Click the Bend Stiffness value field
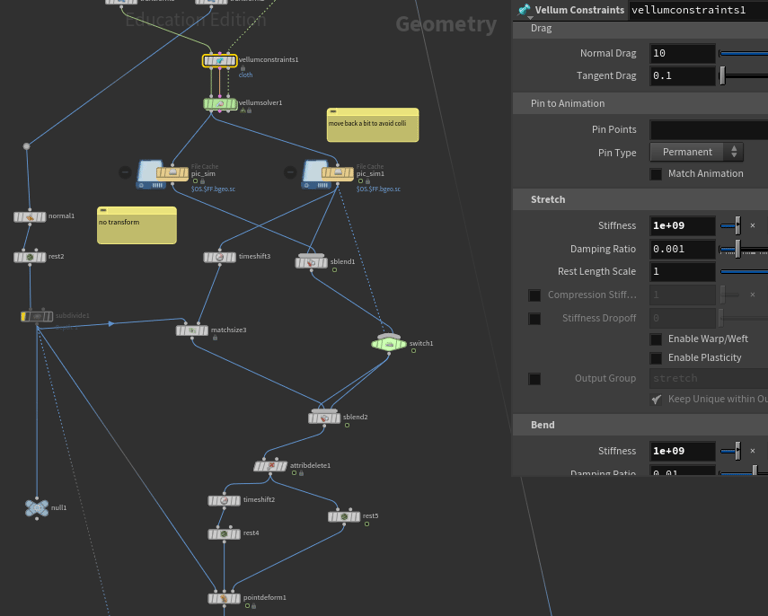 (x=682, y=451)
